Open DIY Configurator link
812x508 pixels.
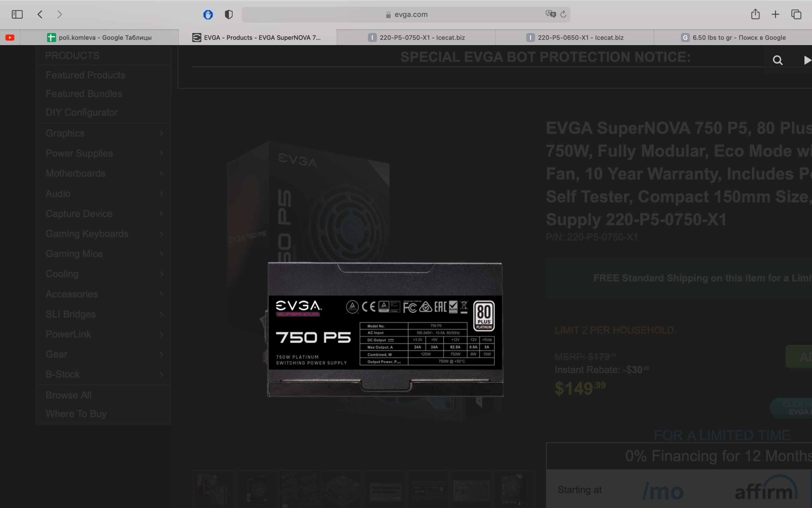(82, 112)
